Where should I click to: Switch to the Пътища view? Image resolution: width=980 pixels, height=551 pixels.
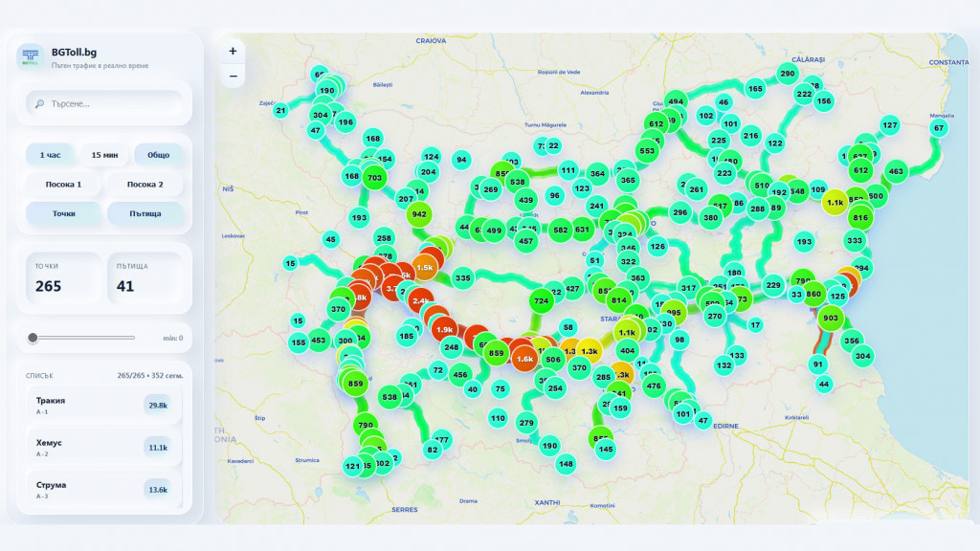coord(145,213)
